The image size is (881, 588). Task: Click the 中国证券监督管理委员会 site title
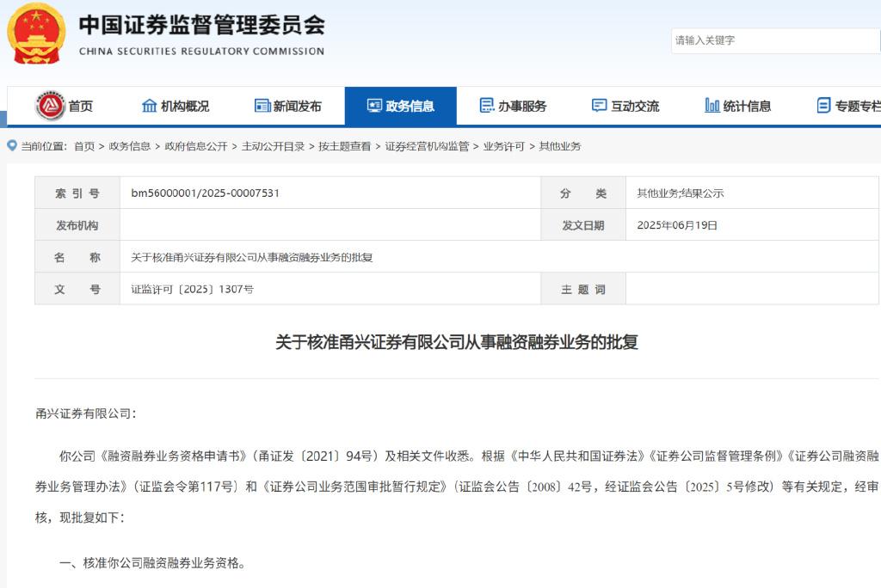point(201,25)
